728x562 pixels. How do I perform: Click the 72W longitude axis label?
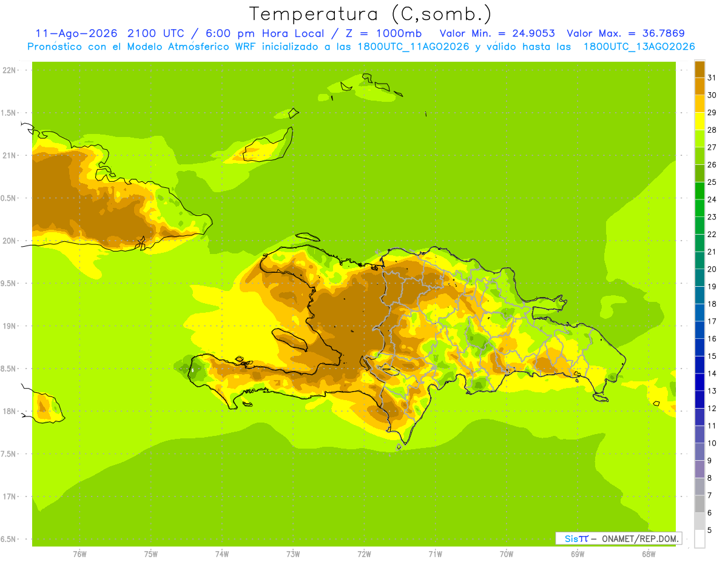(365, 554)
